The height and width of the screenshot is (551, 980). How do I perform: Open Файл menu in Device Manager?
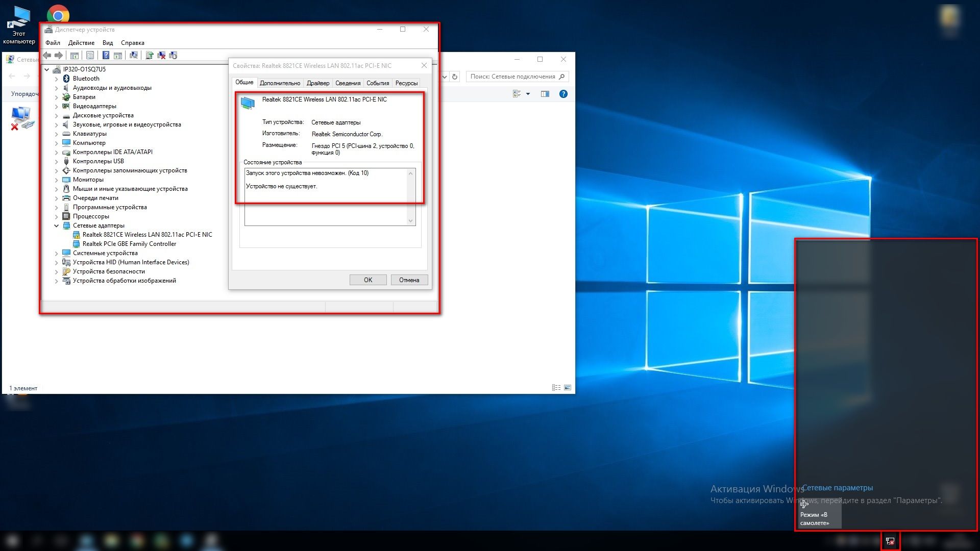click(x=52, y=42)
